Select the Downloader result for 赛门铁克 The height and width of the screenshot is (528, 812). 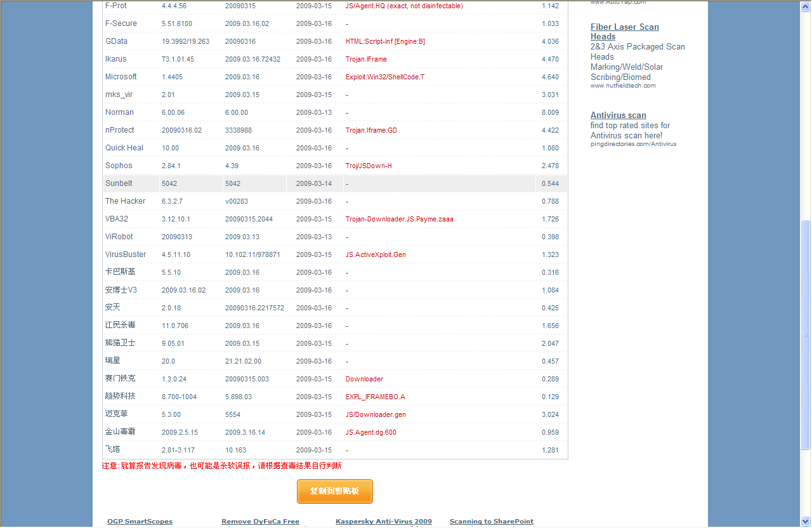pos(364,379)
